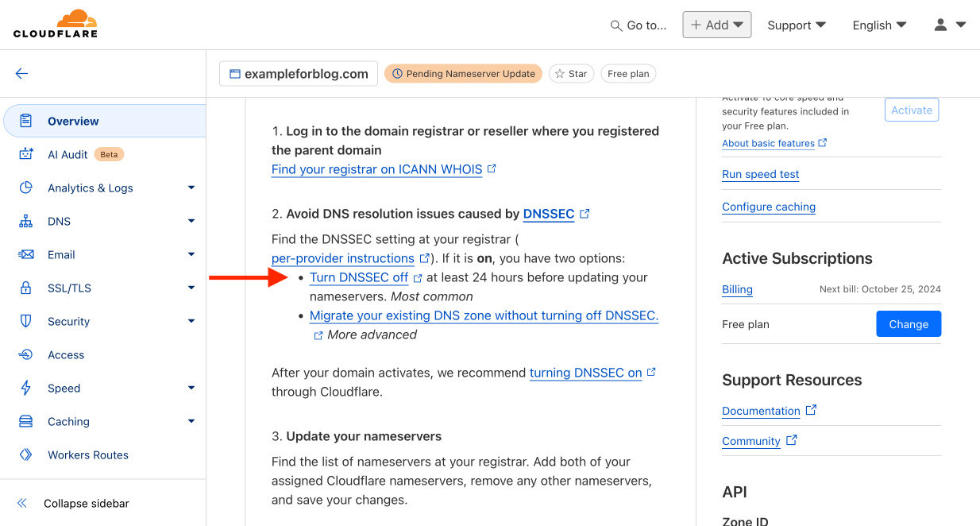This screenshot has height=526, width=980.
Task: Click the Workers Routes sidebar icon
Action: 26,454
